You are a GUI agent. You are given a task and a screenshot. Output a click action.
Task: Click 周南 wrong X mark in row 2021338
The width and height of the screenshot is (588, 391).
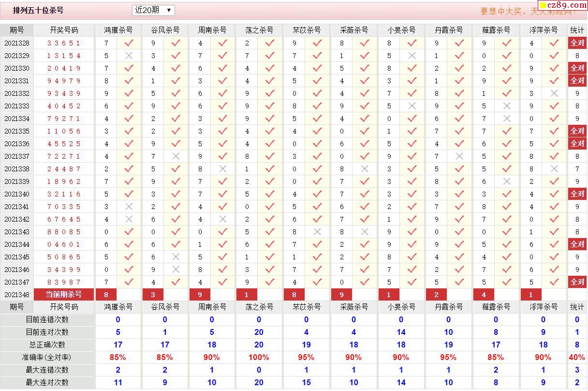(x=222, y=169)
